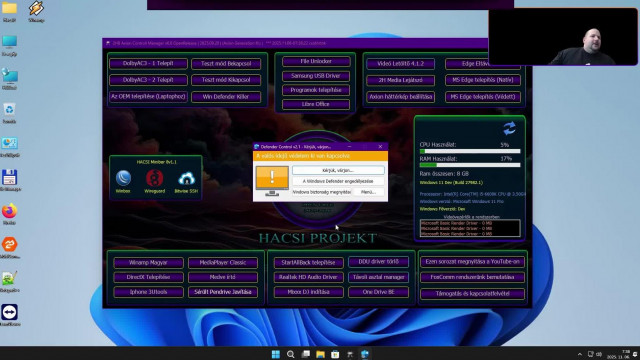Click One Drive BE button
This screenshot has width=640, height=360.
pyautogui.click(x=378, y=292)
